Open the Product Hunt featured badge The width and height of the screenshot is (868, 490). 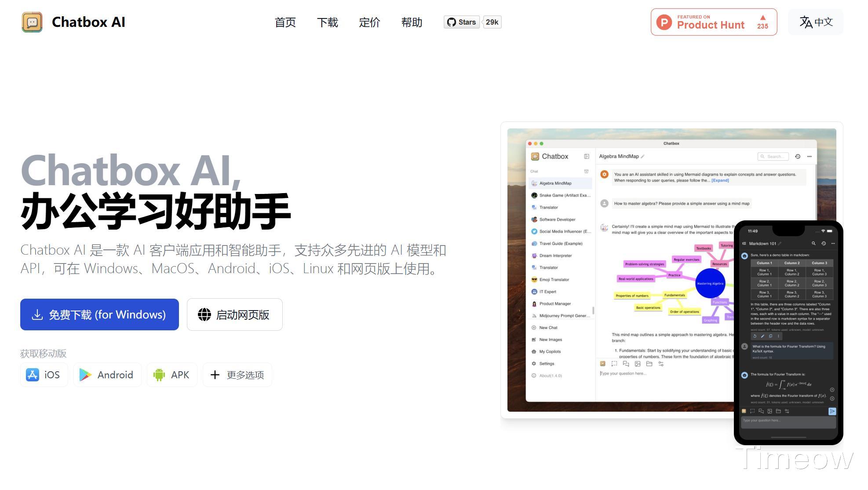point(714,22)
